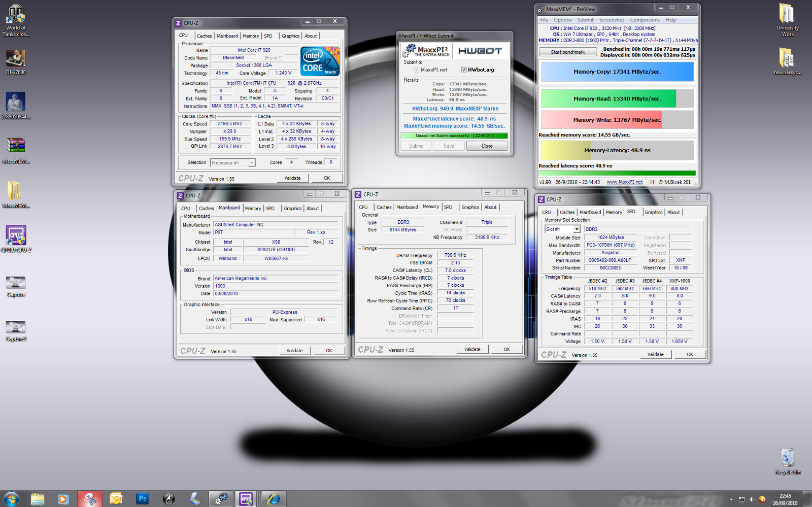This screenshot has height=507, width=812.
Task: Click Submit button in HWbot Submit dialog
Action: (x=416, y=146)
